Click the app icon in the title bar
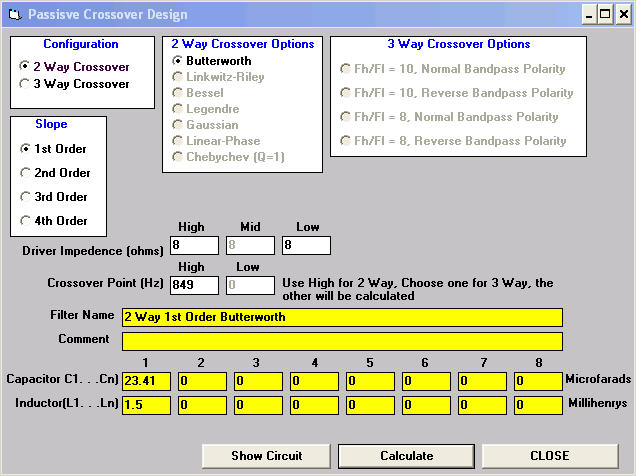This screenshot has height=476, width=636. coord(15,15)
